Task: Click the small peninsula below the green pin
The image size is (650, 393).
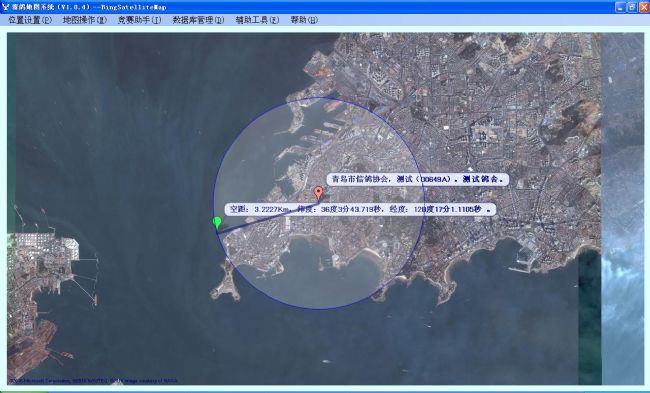Action: click(x=226, y=281)
